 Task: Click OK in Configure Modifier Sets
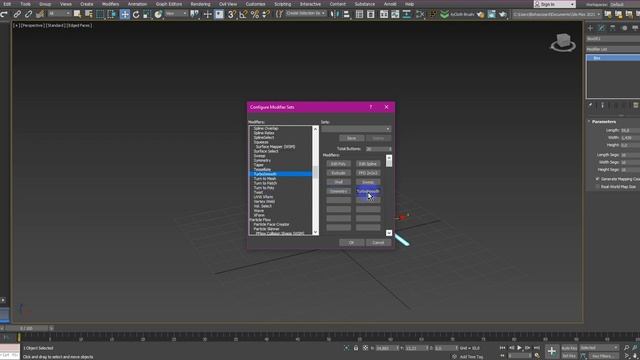[351, 243]
